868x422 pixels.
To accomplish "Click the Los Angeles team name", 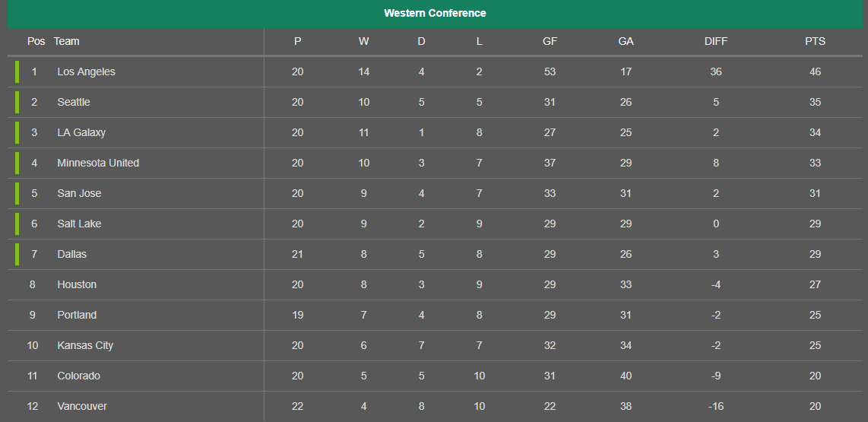I will pyautogui.click(x=87, y=72).
